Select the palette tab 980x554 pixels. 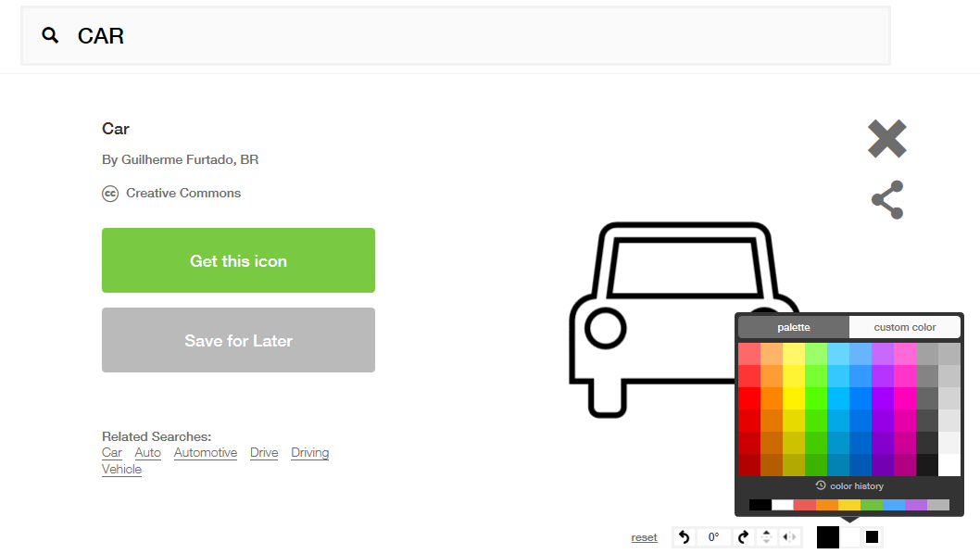794,327
